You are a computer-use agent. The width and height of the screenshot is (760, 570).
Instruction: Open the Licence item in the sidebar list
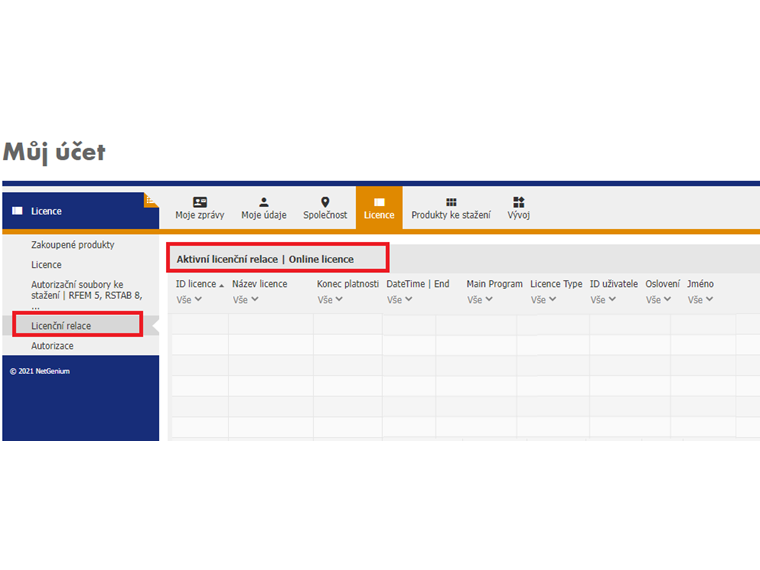point(47,265)
